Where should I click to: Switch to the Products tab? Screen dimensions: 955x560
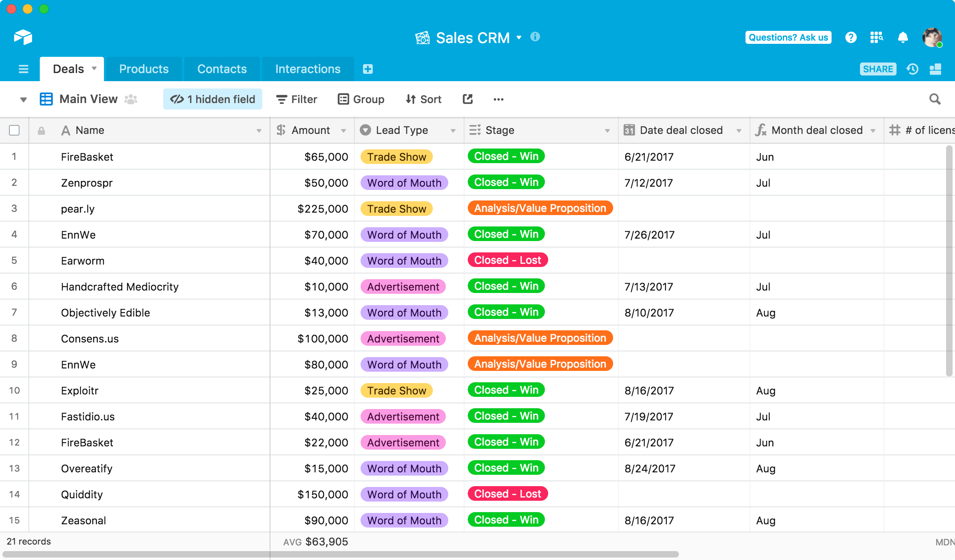point(144,68)
